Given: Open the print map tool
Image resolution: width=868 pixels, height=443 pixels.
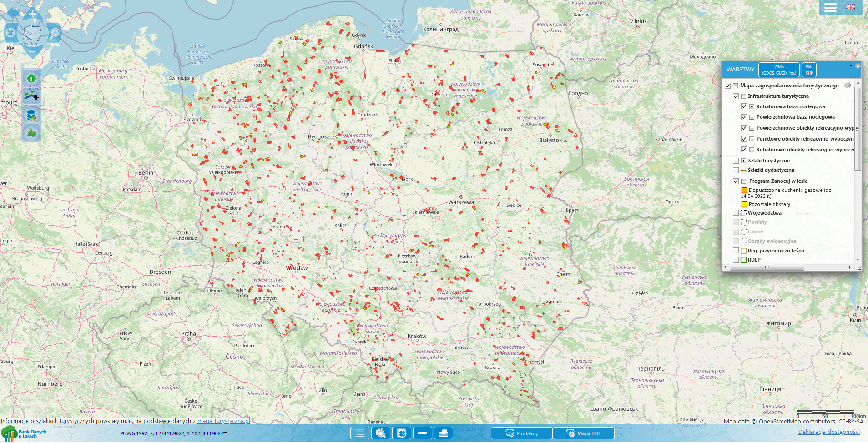Looking at the screenshot, I should (443, 433).
